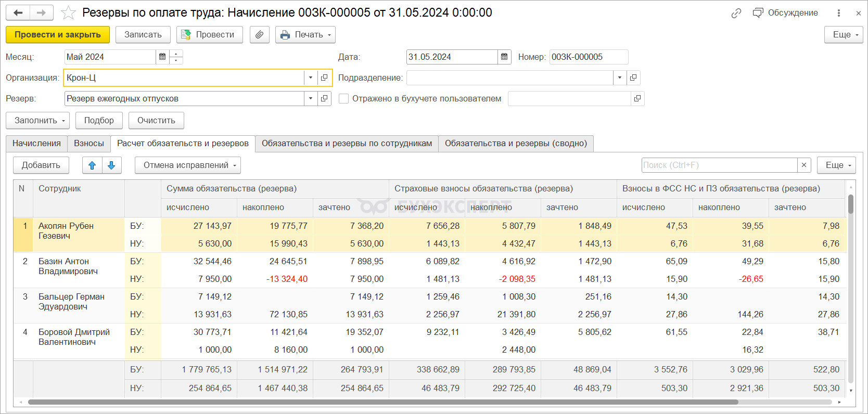Open calendar picker for the Дата field
The image size is (868, 414).
point(504,57)
